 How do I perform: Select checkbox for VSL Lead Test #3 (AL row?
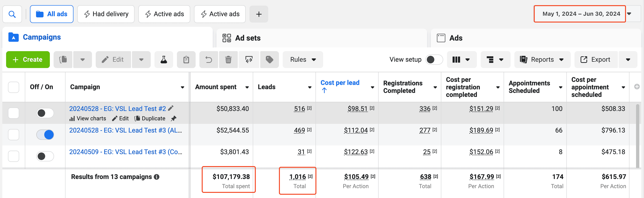click(14, 135)
